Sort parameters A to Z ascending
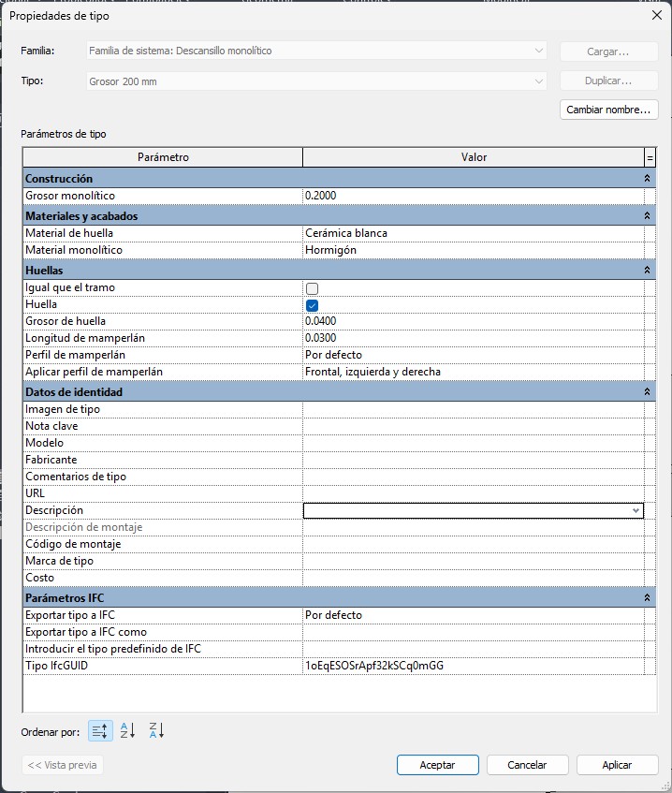The height and width of the screenshot is (793, 672). pyautogui.click(x=129, y=731)
